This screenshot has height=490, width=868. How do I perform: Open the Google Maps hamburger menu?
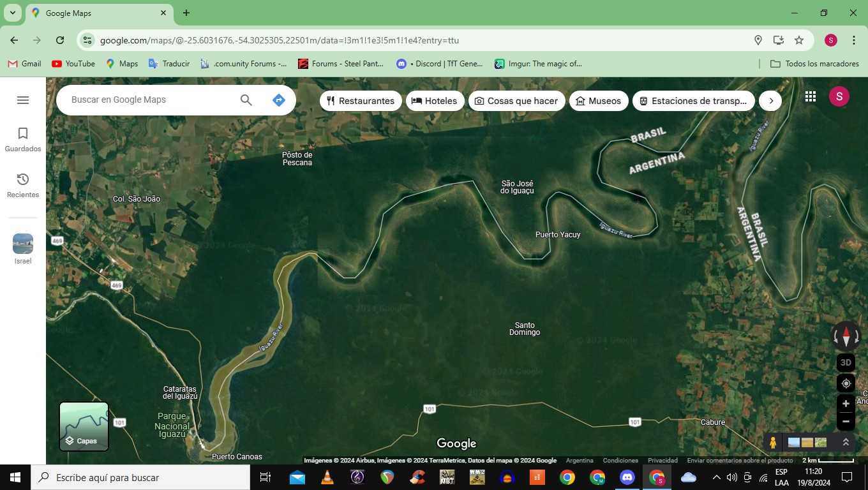click(x=23, y=100)
